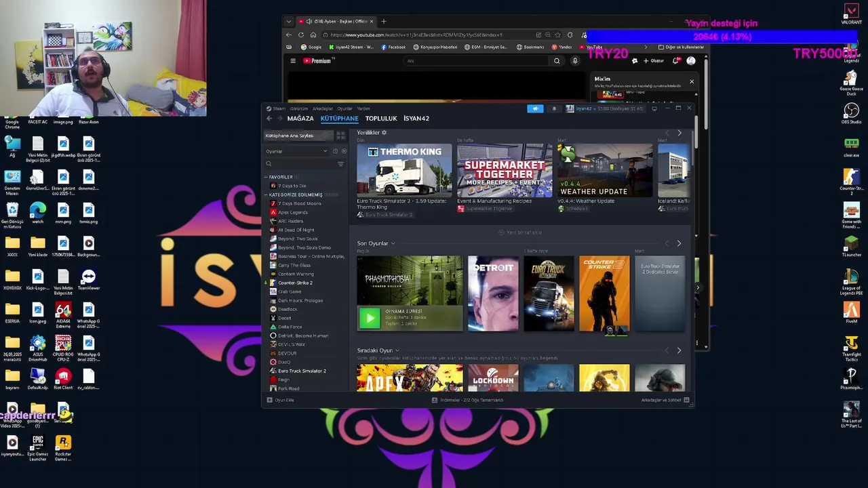Click YouTube search magnifier button
868x488 pixels.
[x=557, y=61]
